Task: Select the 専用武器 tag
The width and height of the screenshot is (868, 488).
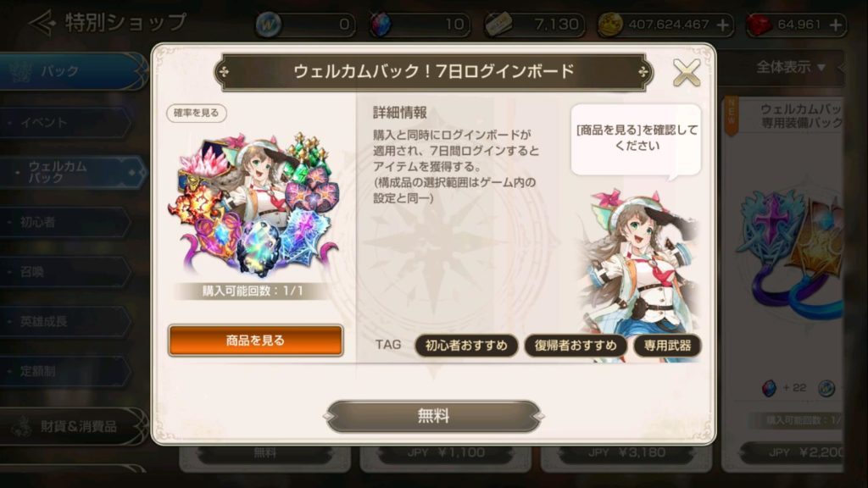Action: tap(667, 346)
